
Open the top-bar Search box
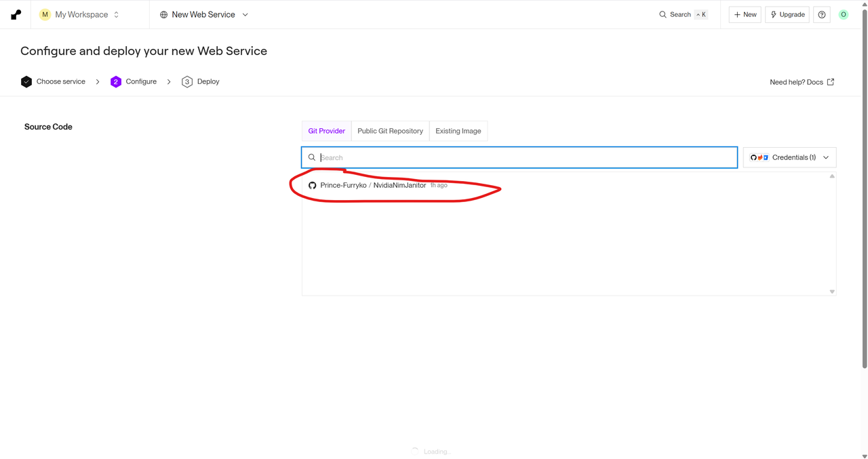coord(683,14)
